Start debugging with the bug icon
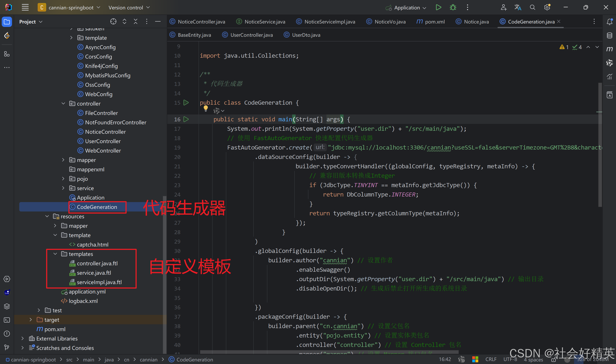The height and width of the screenshot is (364, 616). (x=453, y=7)
